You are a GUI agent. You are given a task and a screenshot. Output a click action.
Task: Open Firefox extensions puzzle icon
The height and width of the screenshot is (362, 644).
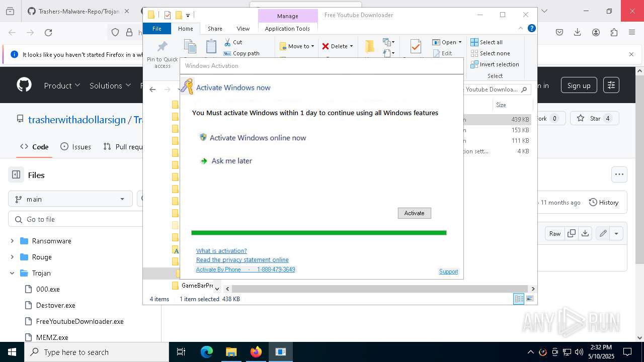[x=614, y=33]
